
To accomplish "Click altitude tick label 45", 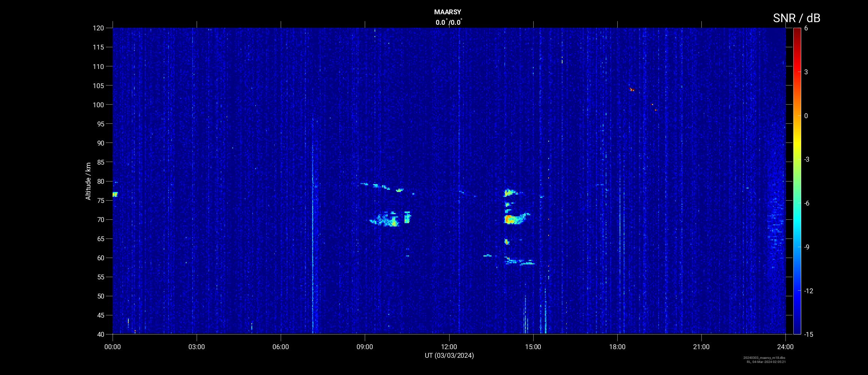I will pyautogui.click(x=100, y=315).
